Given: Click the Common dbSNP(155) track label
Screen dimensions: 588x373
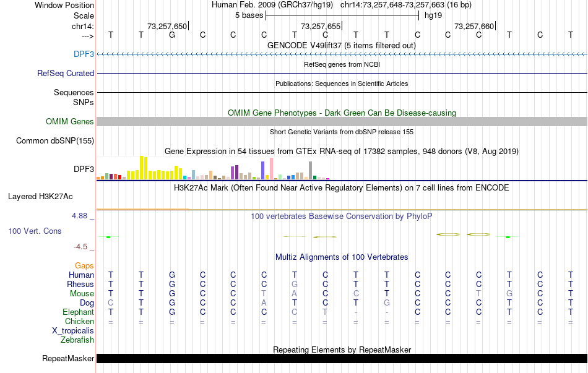Looking at the screenshot, I should (54, 140).
